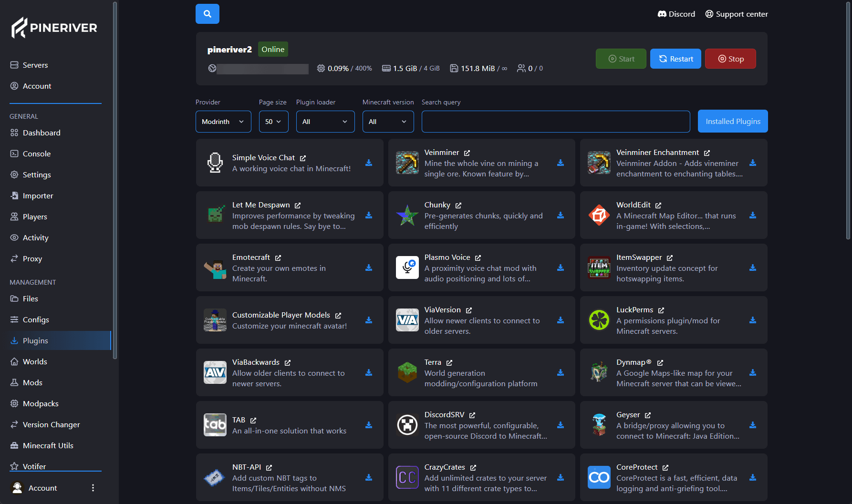The image size is (852, 504).
Task: Click the sidebar vertical scrollbar
Action: tap(115, 180)
